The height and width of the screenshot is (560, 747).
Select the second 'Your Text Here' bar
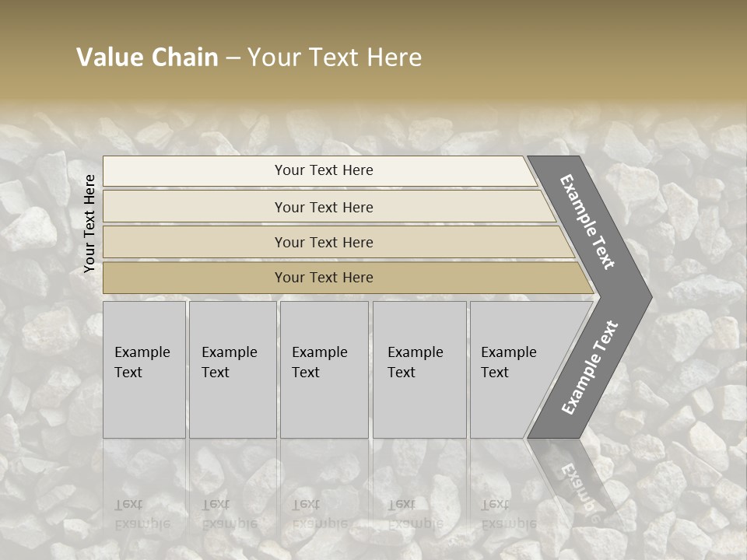323,207
